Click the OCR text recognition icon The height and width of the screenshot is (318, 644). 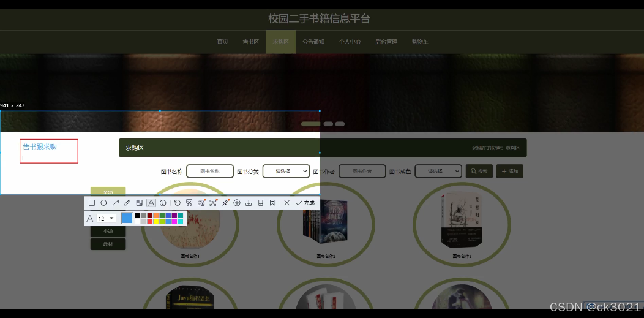pyautogui.click(x=213, y=203)
